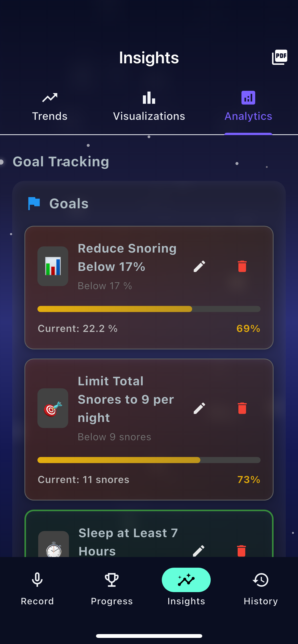Viewport: 298px width, 644px height.
Task: Click the 69% snoring progress bar
Action: click(149, 309)
